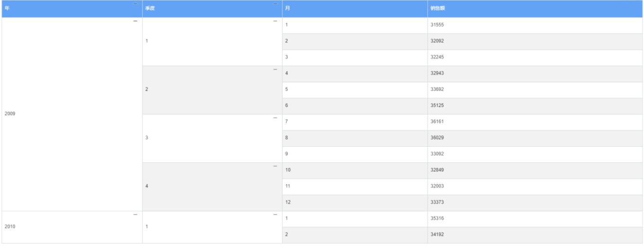
Task: Select sales value 36161 for July
Action: (437, 122)
